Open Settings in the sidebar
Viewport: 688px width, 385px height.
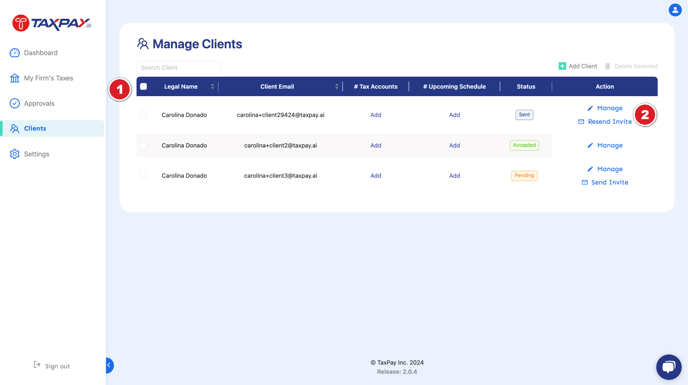coord(36,154)
